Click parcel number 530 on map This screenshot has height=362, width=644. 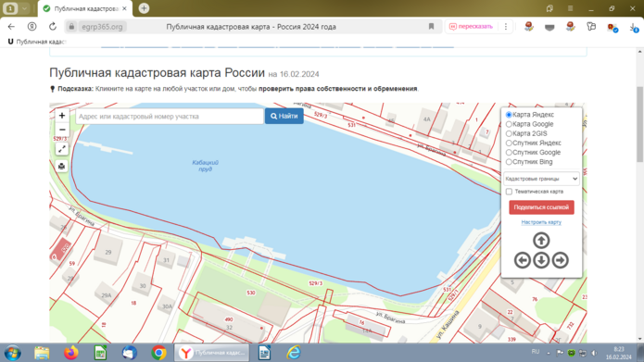(251, 293)
